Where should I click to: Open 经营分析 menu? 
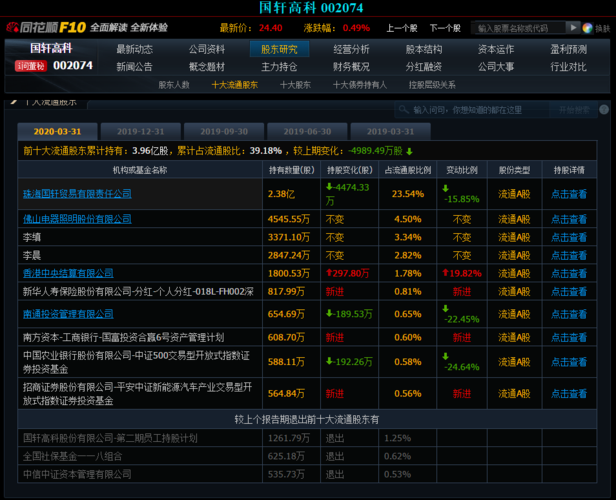click(x=351, y=49)
